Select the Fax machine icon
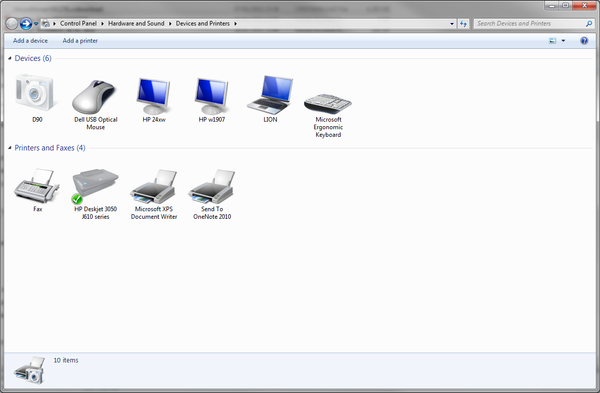Viewport: 600px width, 393px height. point(37,186)
